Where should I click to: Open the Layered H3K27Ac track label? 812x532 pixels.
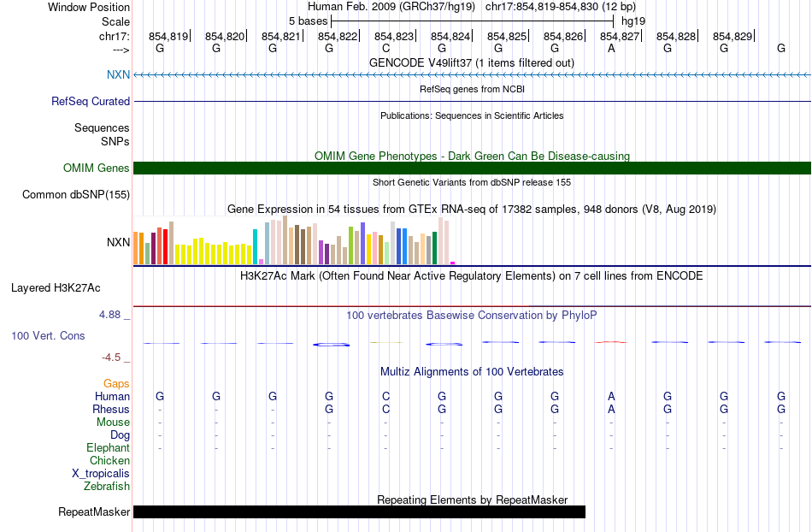(56, 287)
